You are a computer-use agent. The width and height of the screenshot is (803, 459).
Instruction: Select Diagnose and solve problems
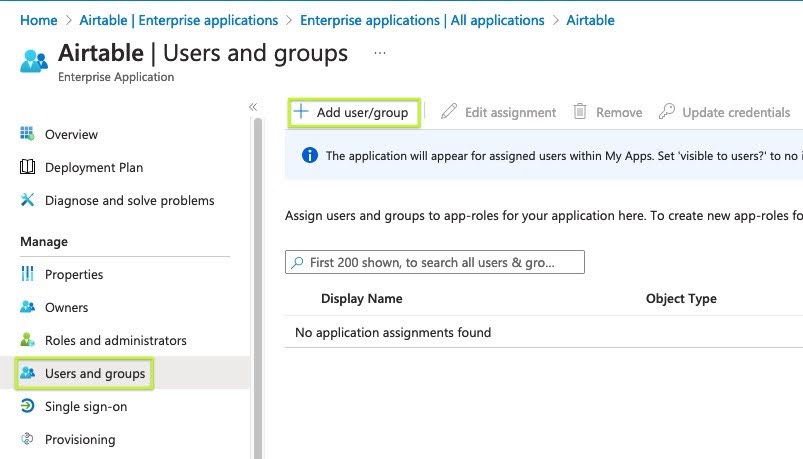tap(130, 200)
